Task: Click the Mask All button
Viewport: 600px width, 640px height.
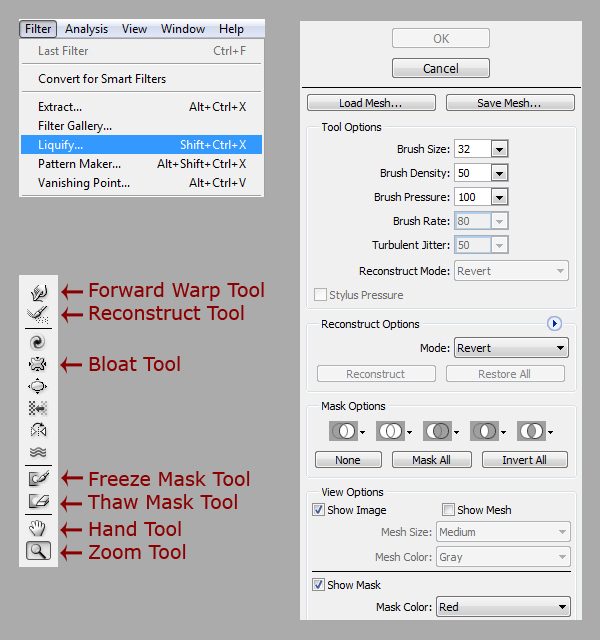Action: pos(431,460)
